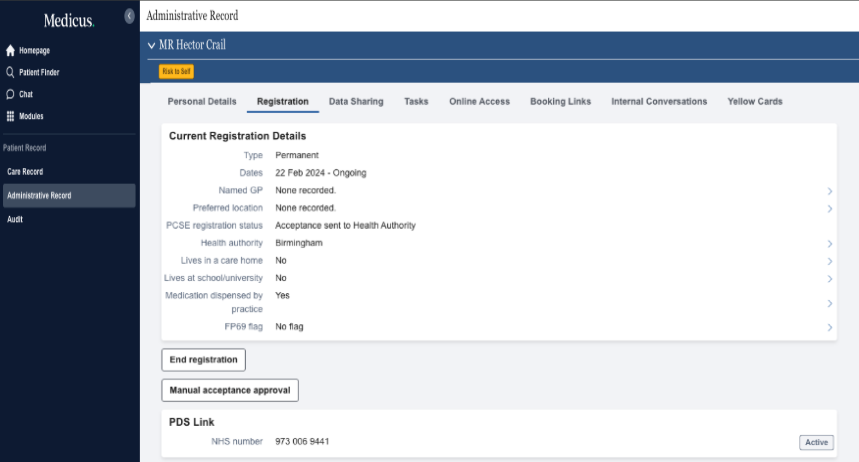Collapse the MR Hector Crail patient banner
Screen dimensions: 859x462
pyautogui.click(x=151, y=45)
